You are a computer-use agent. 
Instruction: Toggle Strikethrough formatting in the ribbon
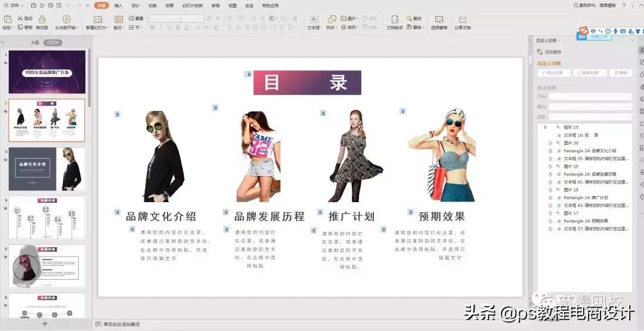point(178,27)
